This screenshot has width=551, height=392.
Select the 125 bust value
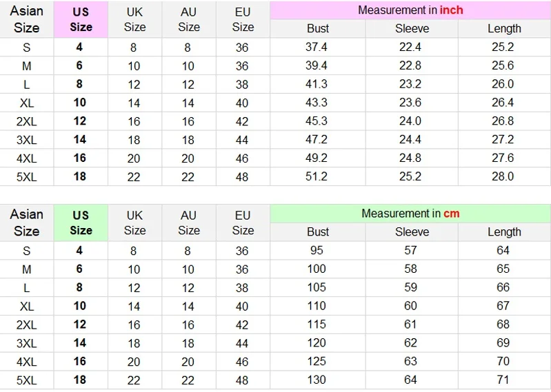pos(317,361)
